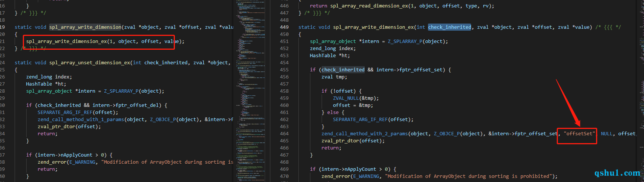
Task: Click the right pane's vertical scrollbar minimap
Action: (641, 91)
